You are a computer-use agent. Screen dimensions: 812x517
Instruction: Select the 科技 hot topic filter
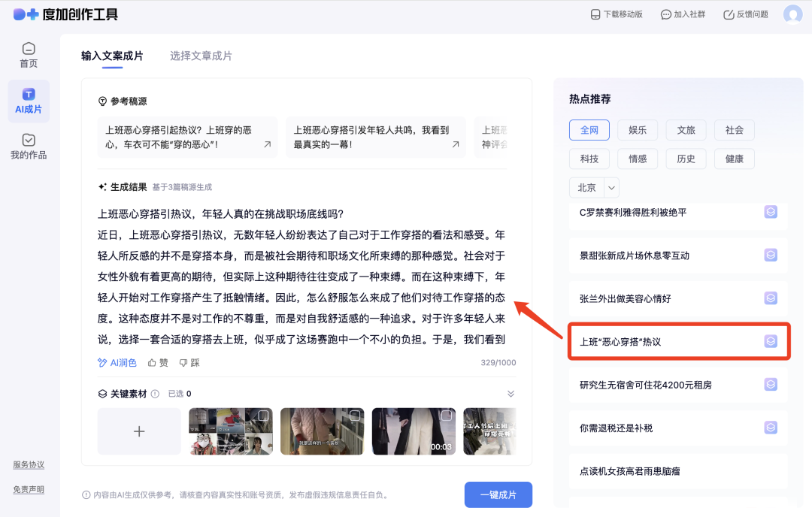click(x=589, y=159)
